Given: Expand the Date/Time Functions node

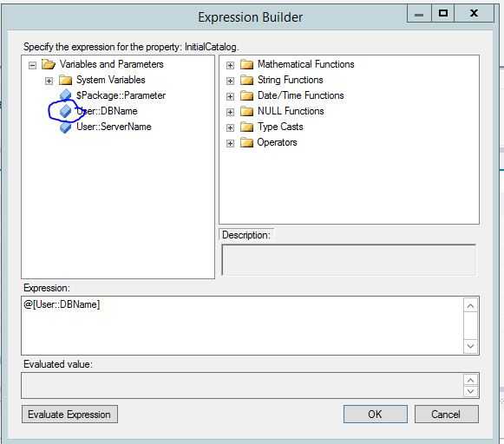Looking at the screenshot, I should pyautogui.click(x=230, y=96).
